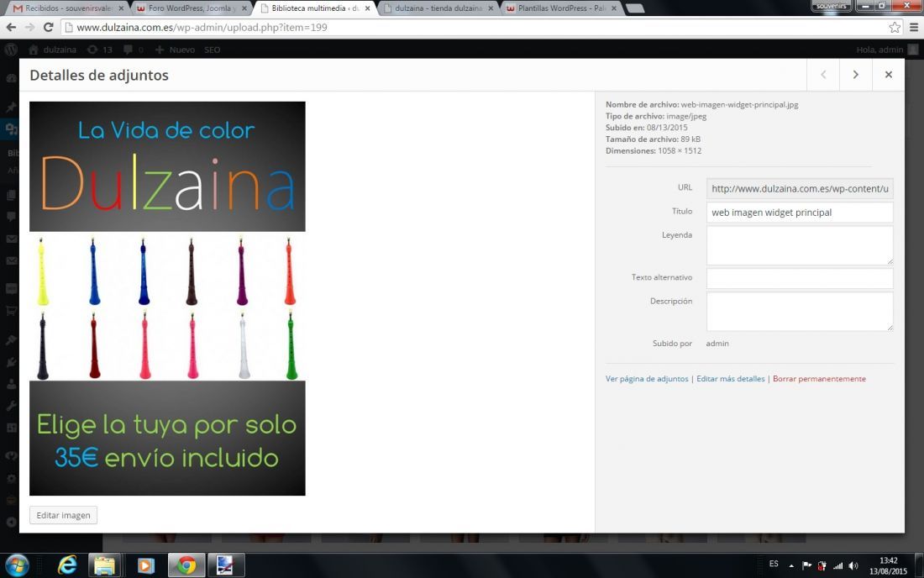Switch to Plantillas WordPress tab

pyautogui.click(x=561, y=8)
